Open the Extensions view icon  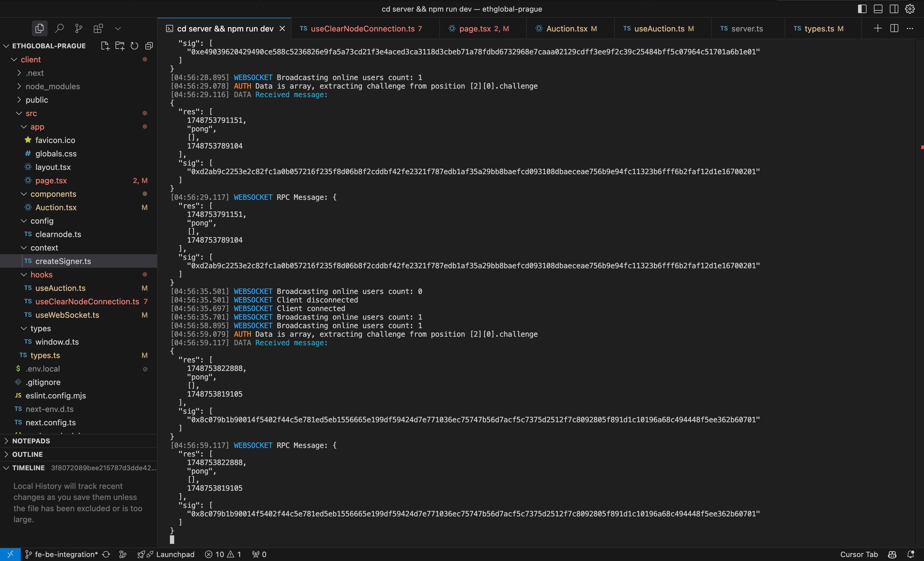click(x=98, y=28)
